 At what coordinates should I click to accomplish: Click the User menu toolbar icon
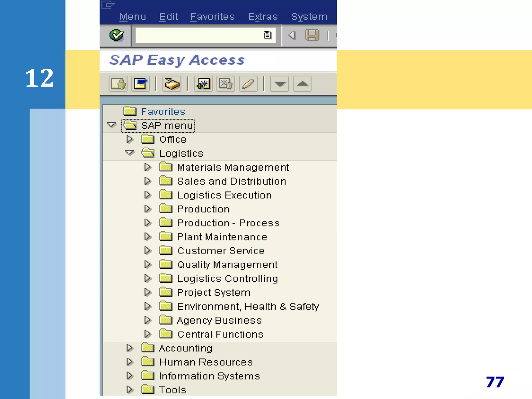118,84
